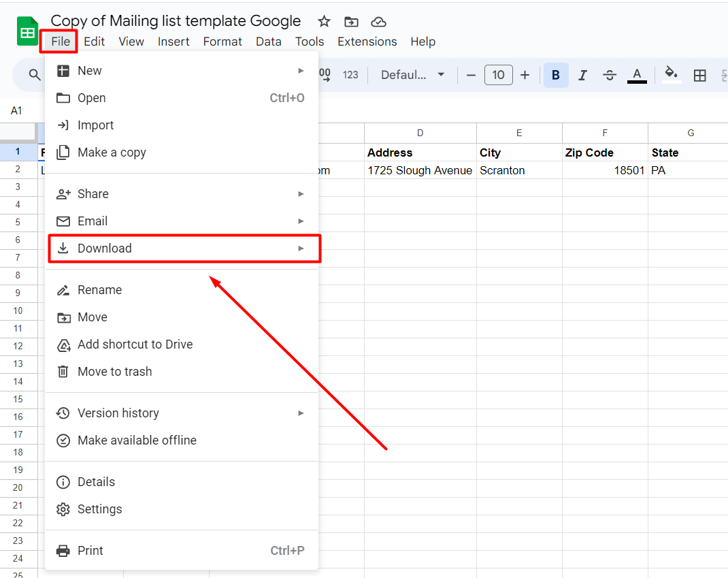728x578 pixels.
Task: Select the cell containing Scranton
Action: (519, 170)
